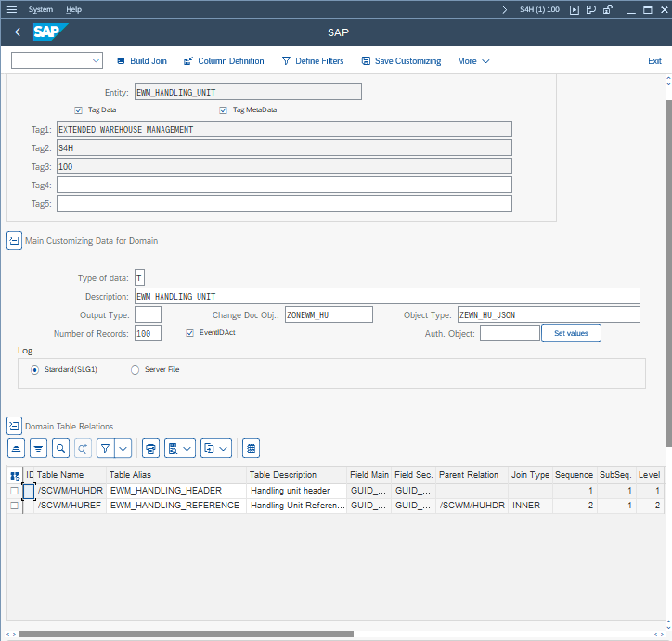This screenshot has width=672, height=641.
Task: Open the System menu
Action: (40, 9)
